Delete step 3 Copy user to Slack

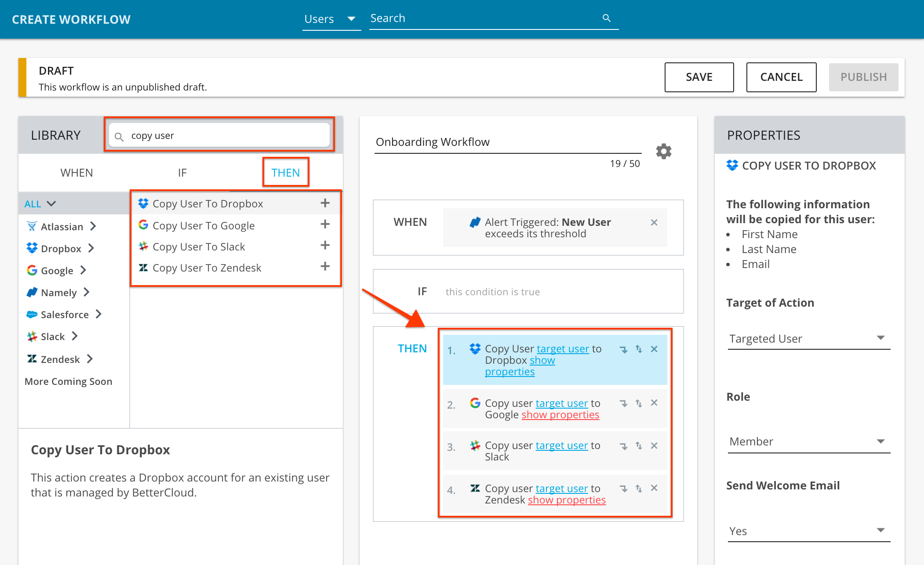pyautogui.click(x=654, y=445)
